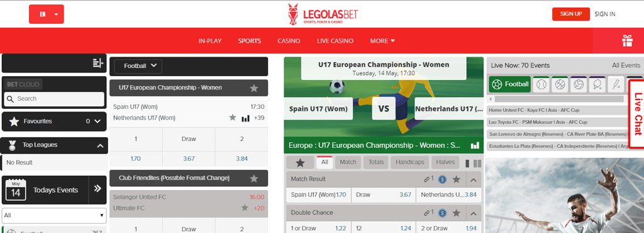Collapse the sidebar using the menu icon
The image size is (644, 233).
tap(97, 63)
